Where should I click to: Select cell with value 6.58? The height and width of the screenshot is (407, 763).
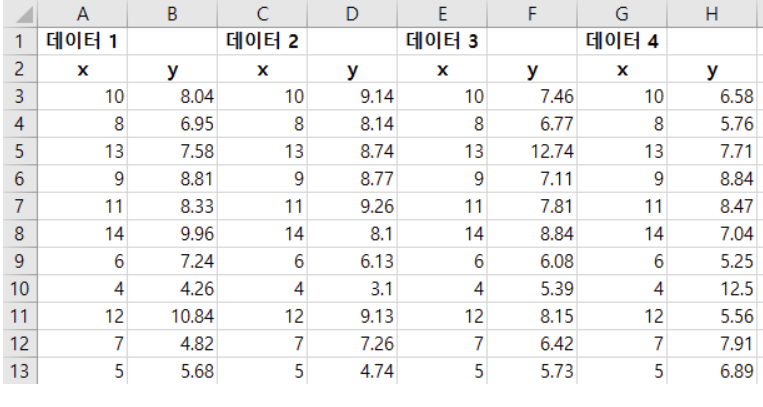coord(711,96)
